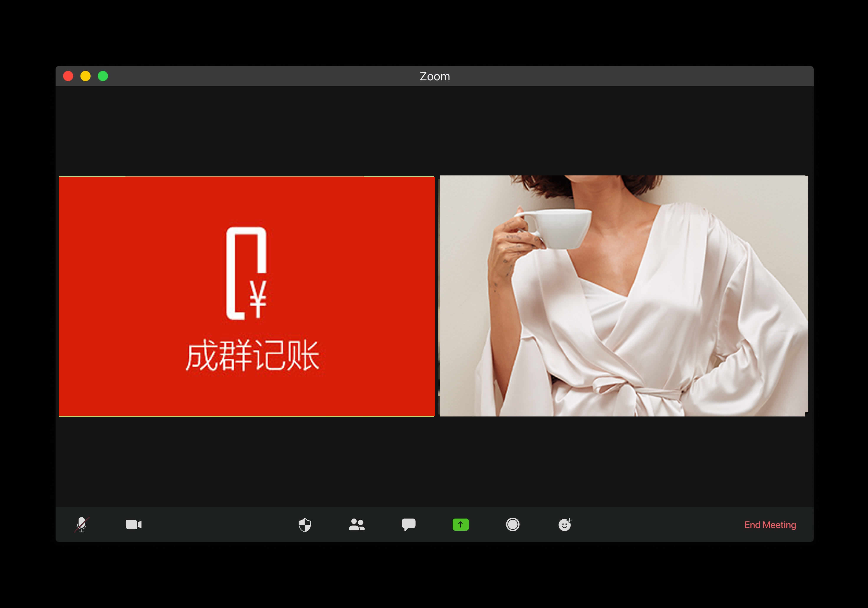Open the Chat bubble icon

point(408,524)
